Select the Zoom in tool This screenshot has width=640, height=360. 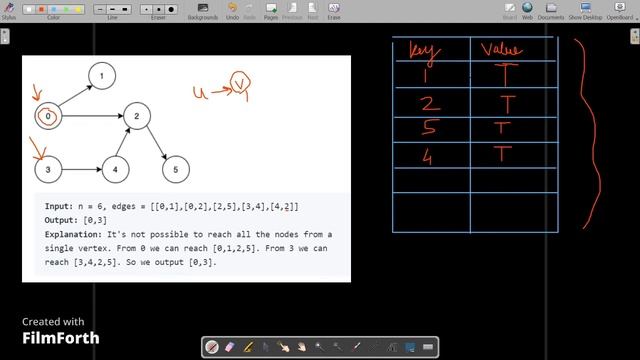(320, 347)
